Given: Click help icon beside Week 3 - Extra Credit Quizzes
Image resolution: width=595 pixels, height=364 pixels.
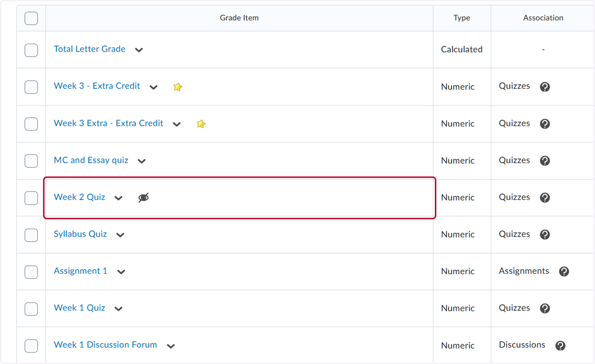Looking at the screenshot, I should (545, 87).
